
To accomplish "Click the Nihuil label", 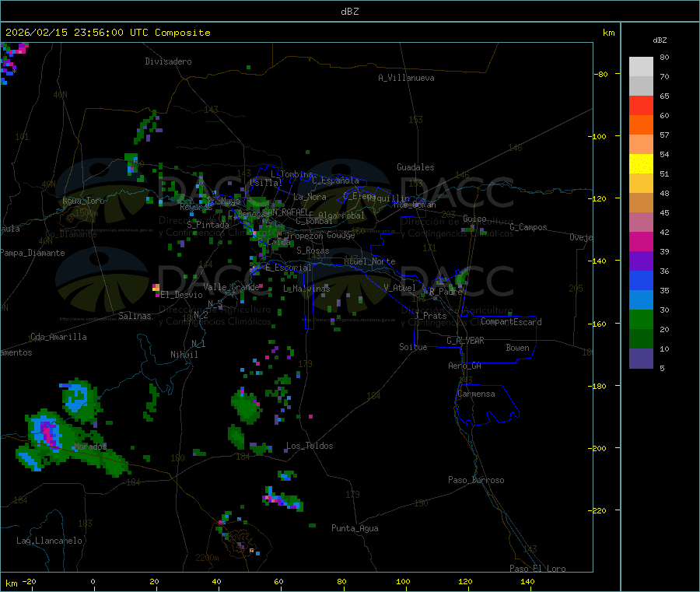I will click(x=184, y=355).
